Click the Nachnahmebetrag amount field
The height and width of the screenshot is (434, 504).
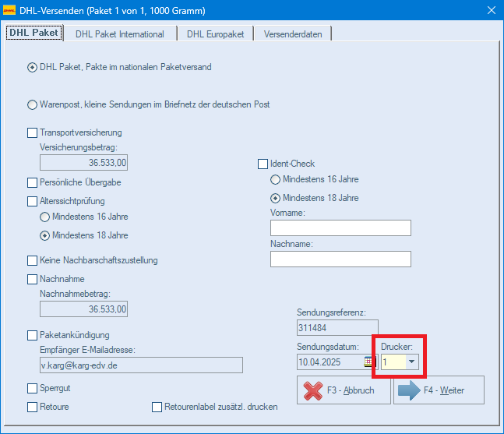coord(83,309)
